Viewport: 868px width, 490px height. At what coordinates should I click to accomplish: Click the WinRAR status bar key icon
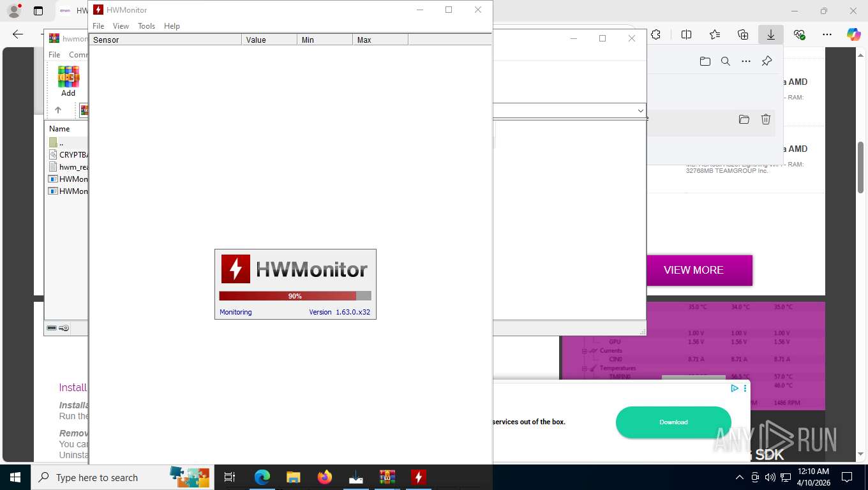point(64,328)
